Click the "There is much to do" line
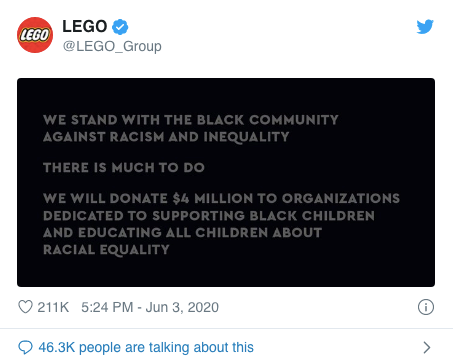The image size is (453, 362). (124, 167)
